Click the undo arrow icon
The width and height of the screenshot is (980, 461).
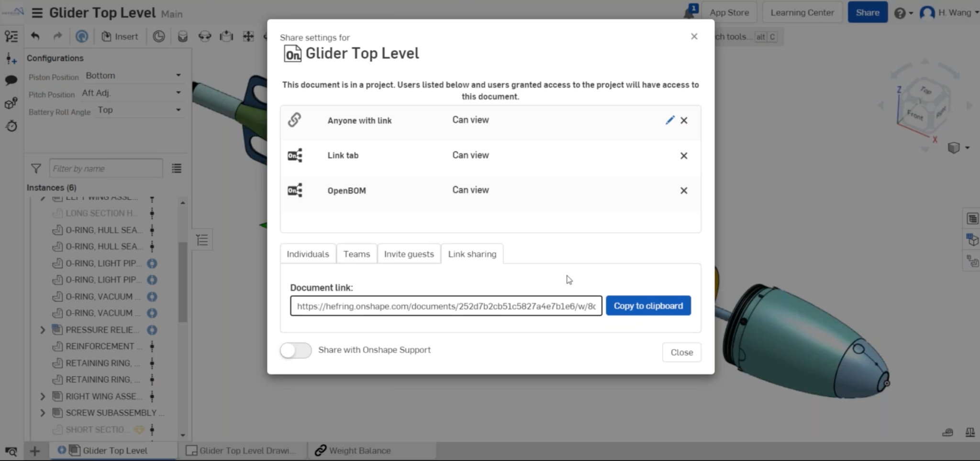[35, 36]
